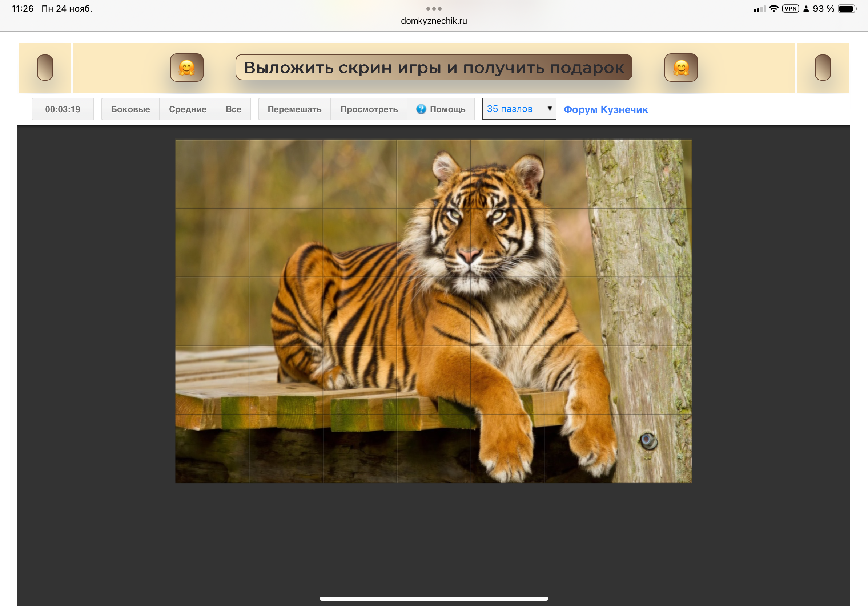Show only Средние middle pieces
The image size is (868, 606).
coord(188,109)
